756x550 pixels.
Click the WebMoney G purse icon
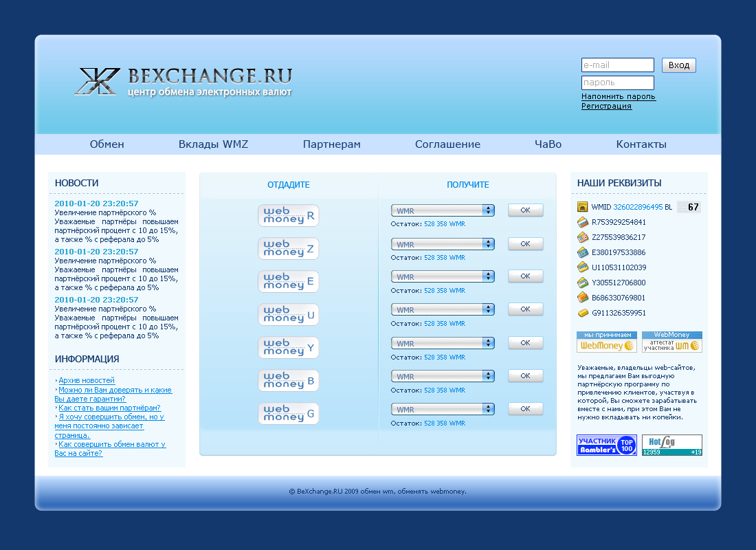coord(288,413)
